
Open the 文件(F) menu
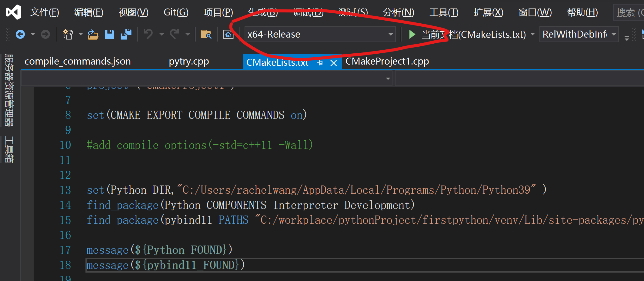tap(45, 12)
